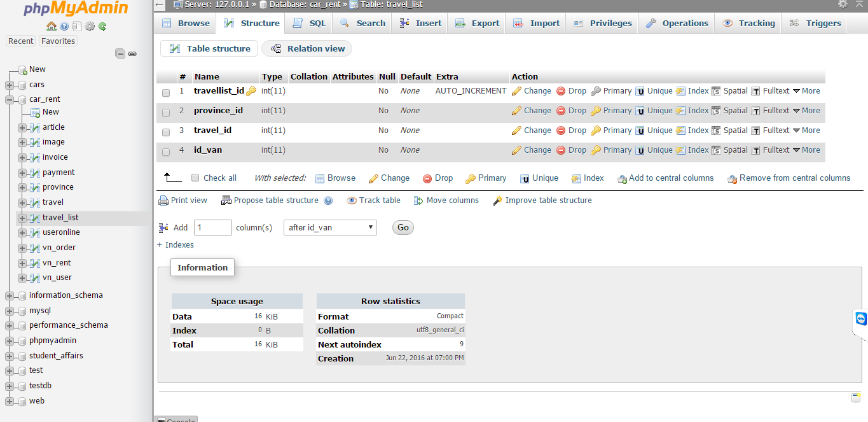Click the Spatial icon for travel_id row
The height and width of the screenshot is (422, 868).
[x=716, y=130]
